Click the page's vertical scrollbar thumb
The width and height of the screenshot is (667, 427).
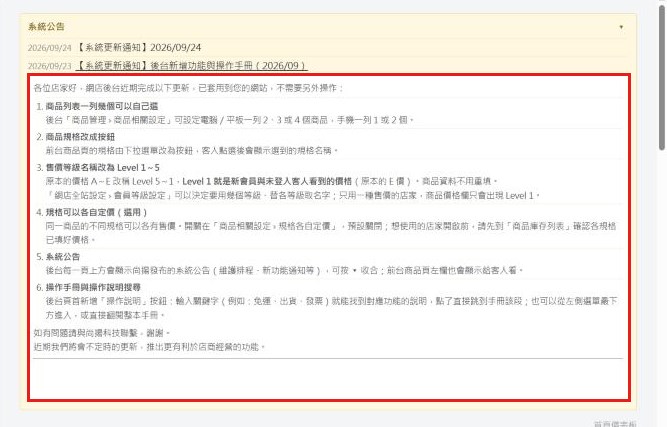[661, 77]
